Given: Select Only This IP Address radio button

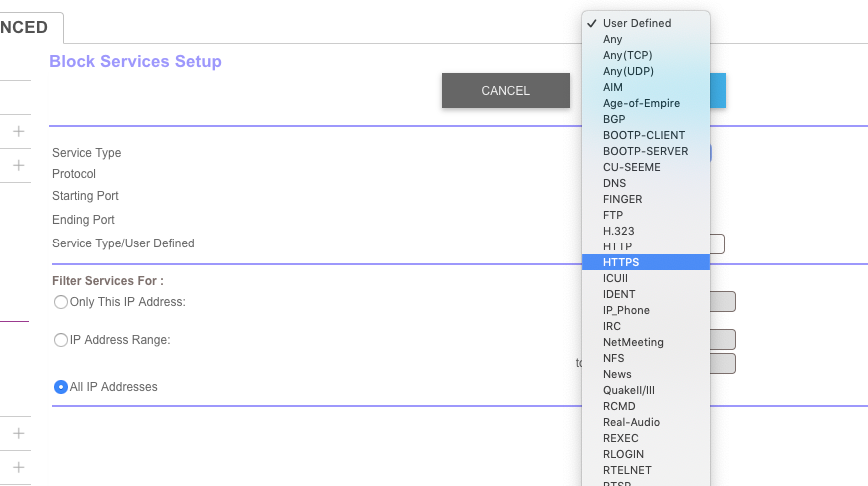Looking at the screenshot, I should pyautogui.click(x=61, y=302).
